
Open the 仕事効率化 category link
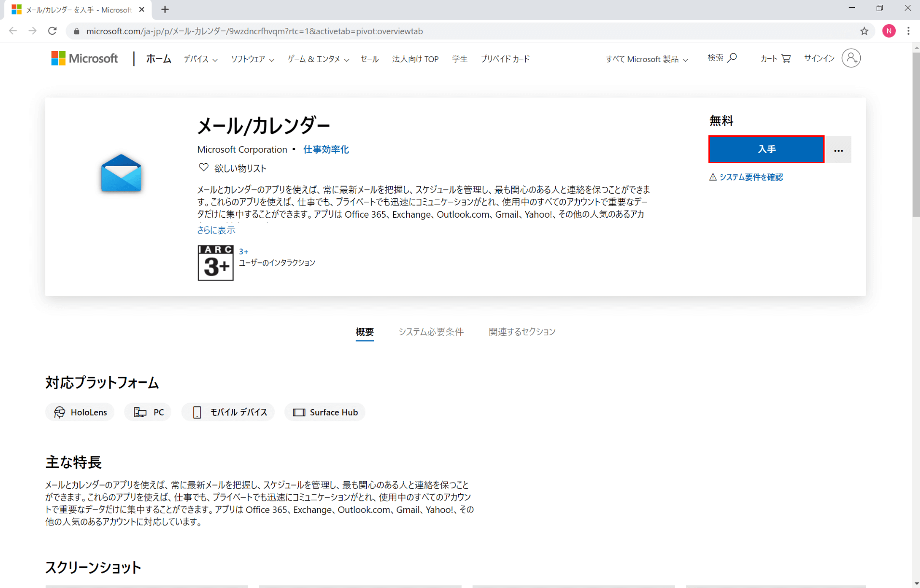326,149
